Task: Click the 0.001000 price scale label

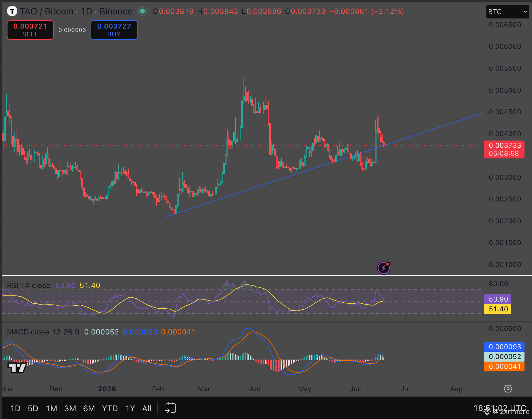Action: coord(505,265)
